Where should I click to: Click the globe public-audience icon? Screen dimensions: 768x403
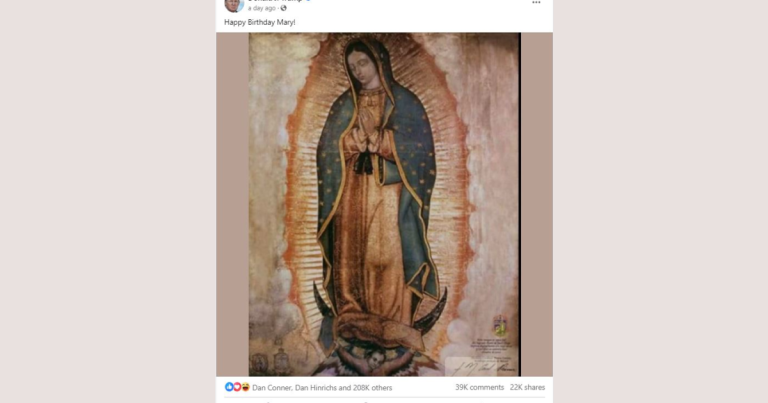(284, 8)
